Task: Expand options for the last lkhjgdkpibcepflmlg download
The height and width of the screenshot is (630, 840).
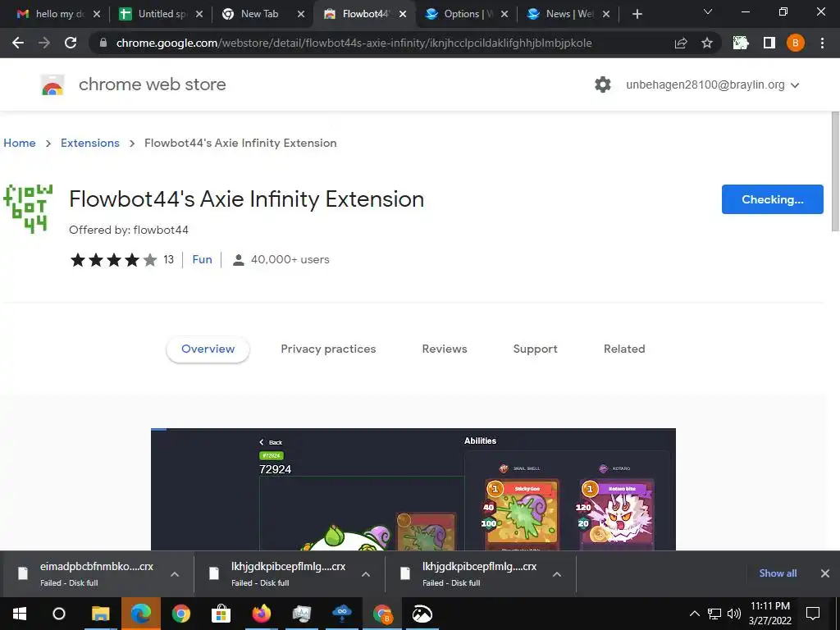Action: point(557,574)
